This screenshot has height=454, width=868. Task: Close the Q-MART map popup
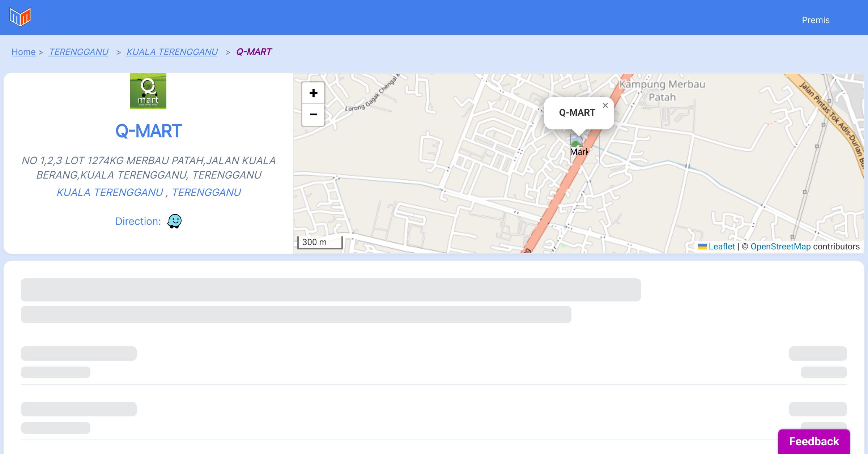click(605, 106)
